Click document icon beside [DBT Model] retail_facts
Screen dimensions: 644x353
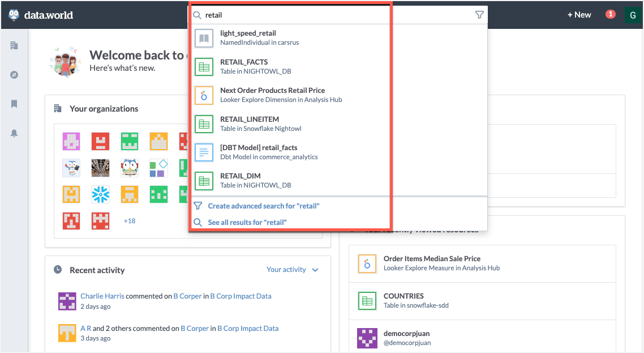204,152
